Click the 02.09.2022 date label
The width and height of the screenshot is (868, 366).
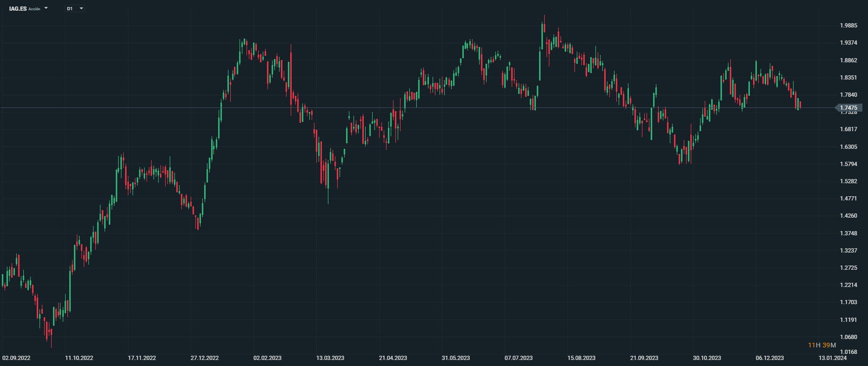coord(16,358)
